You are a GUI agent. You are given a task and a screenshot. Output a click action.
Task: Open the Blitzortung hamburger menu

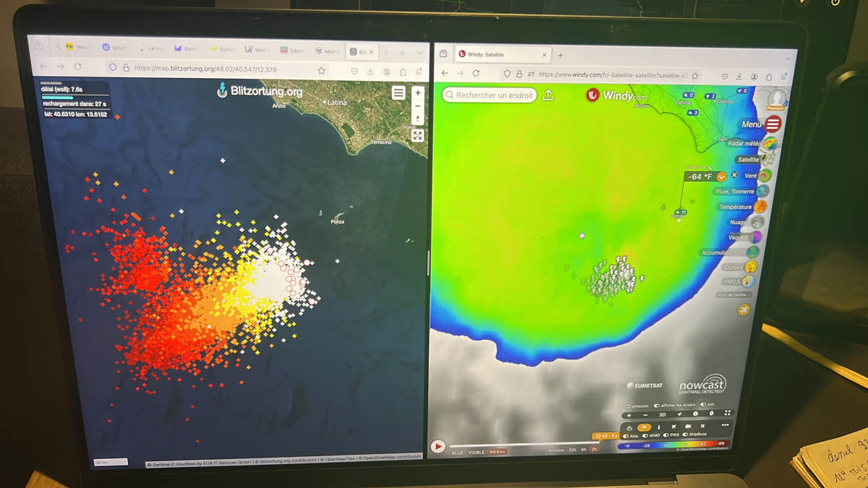pyautogui.click(x=399, y=93)
